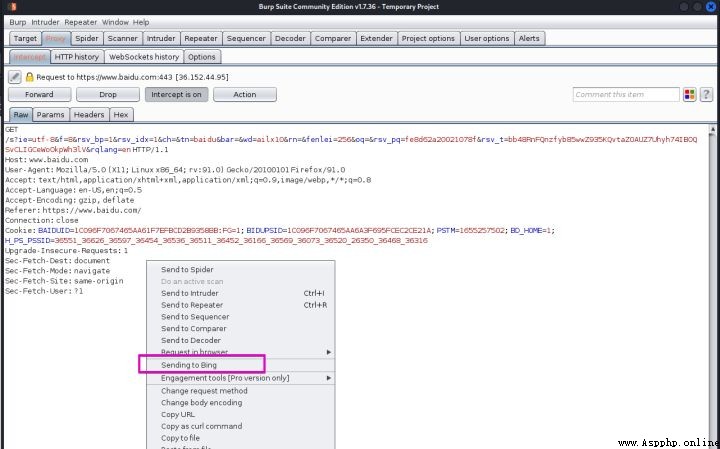The image size is (720, 449).
Task: Select the Intercept sub-tab
Action: pos(29,57)
